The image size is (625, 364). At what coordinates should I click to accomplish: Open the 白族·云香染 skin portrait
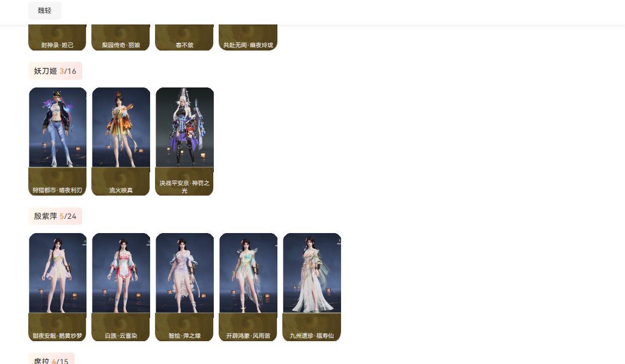coord(121,273)
